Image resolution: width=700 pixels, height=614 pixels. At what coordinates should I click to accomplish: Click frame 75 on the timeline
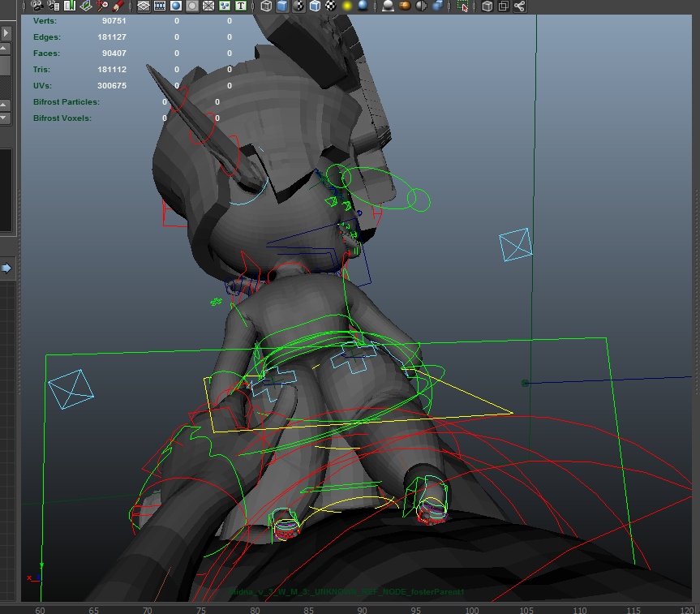tap(201, 610)
